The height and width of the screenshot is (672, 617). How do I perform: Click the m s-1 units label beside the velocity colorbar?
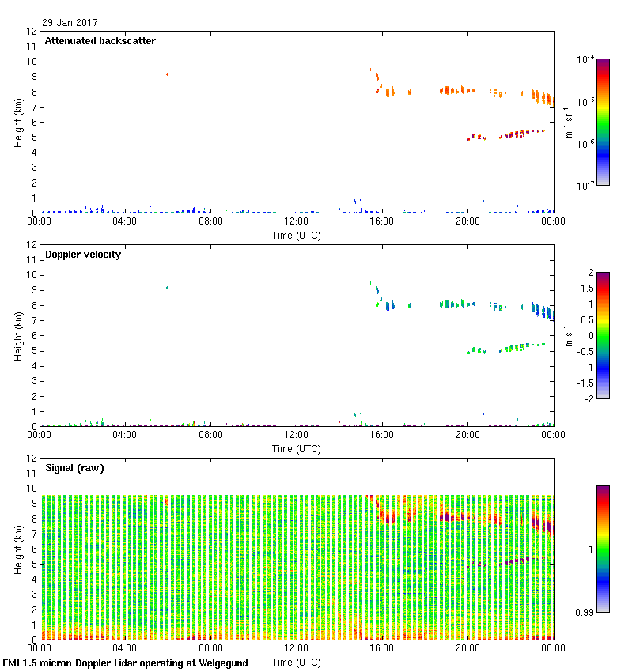point(568,335)
